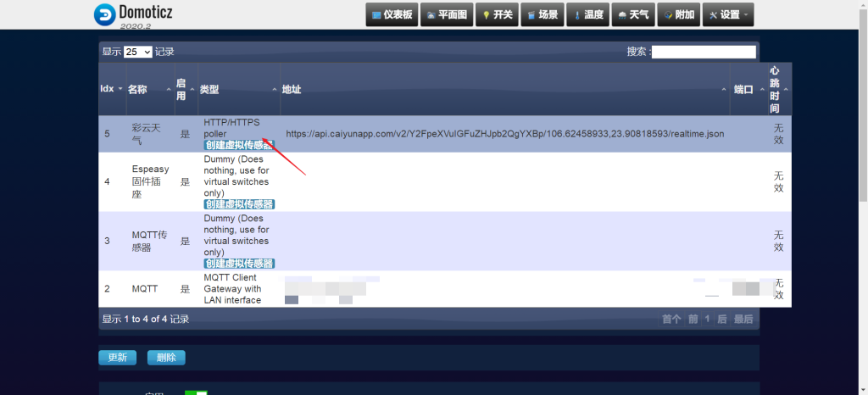Sort table by 类型 column header
The width and height of the screenshot is (868, 395).
(237, 89)
